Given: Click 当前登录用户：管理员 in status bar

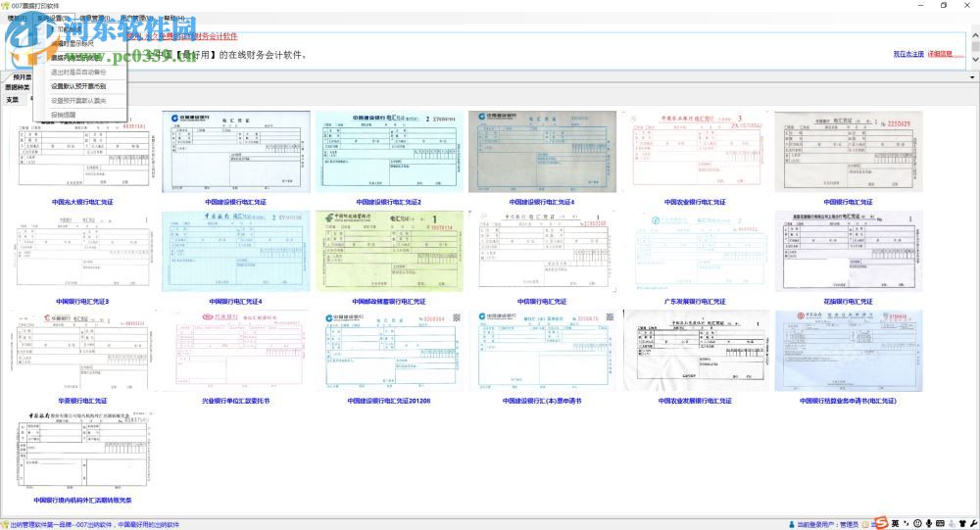Looking at the screenshot, I should point(827,525).
